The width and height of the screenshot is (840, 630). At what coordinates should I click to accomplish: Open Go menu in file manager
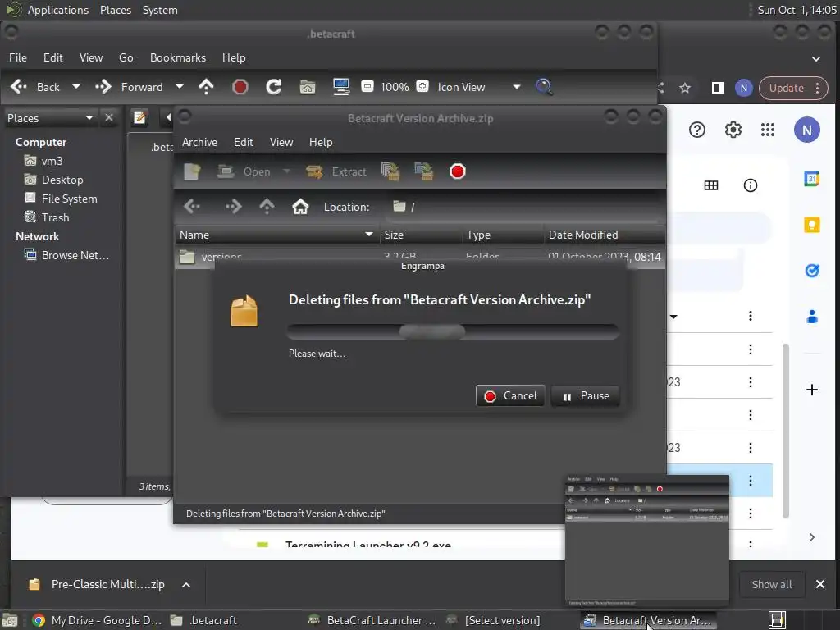(x=126, y=57)
